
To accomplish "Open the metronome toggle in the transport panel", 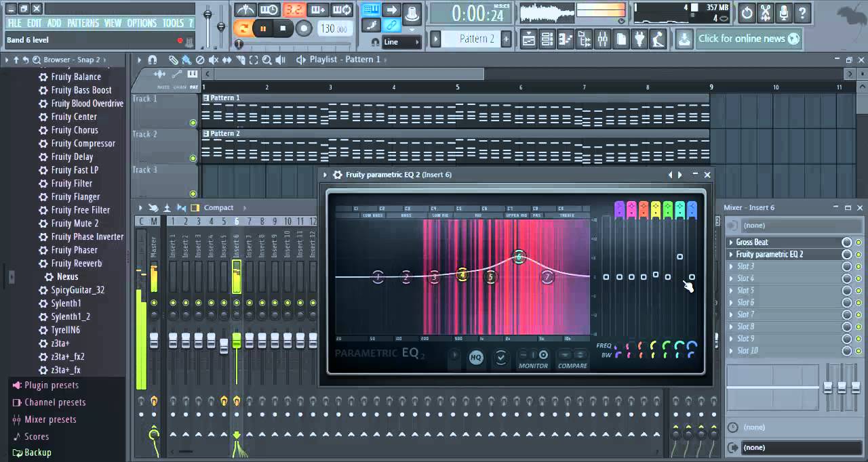I will (x=245, y=10).
